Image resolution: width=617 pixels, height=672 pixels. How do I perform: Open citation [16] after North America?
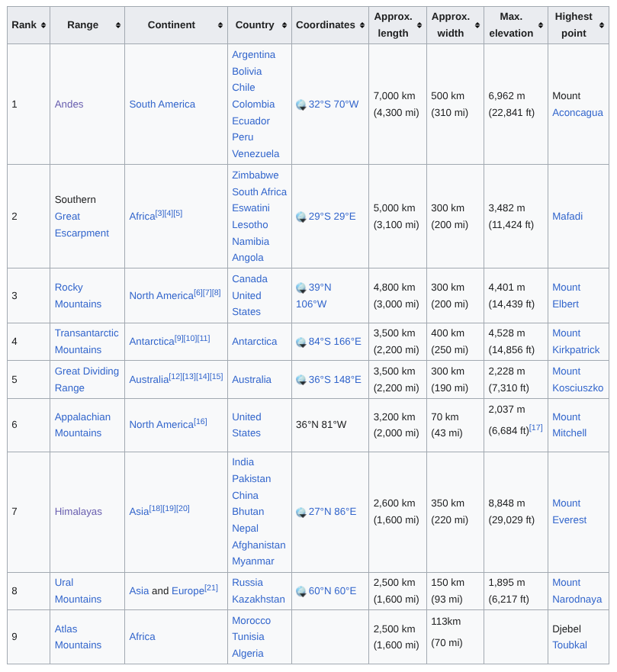[x=201, y=422]
